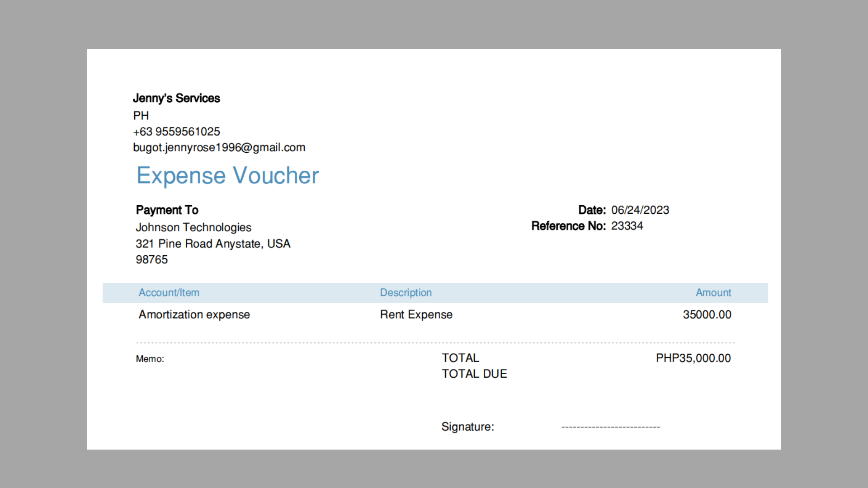Click the postal code 98765

coord(151,259)
